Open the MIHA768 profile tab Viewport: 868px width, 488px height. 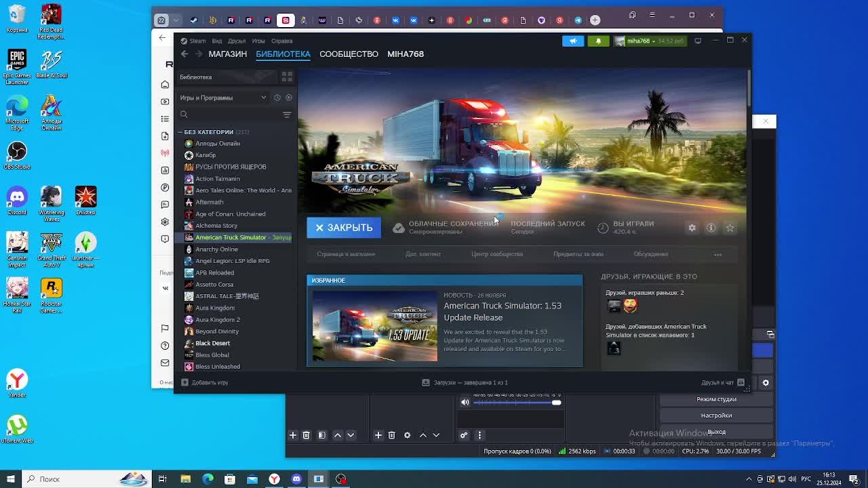(406, 54)
